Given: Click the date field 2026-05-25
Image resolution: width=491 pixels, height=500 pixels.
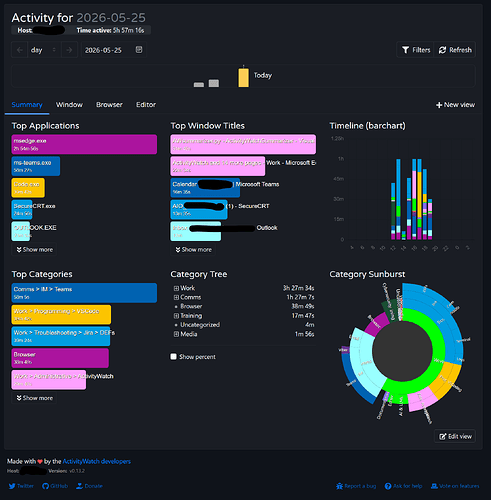Looking at the screenshot, I should coord(113,50).
